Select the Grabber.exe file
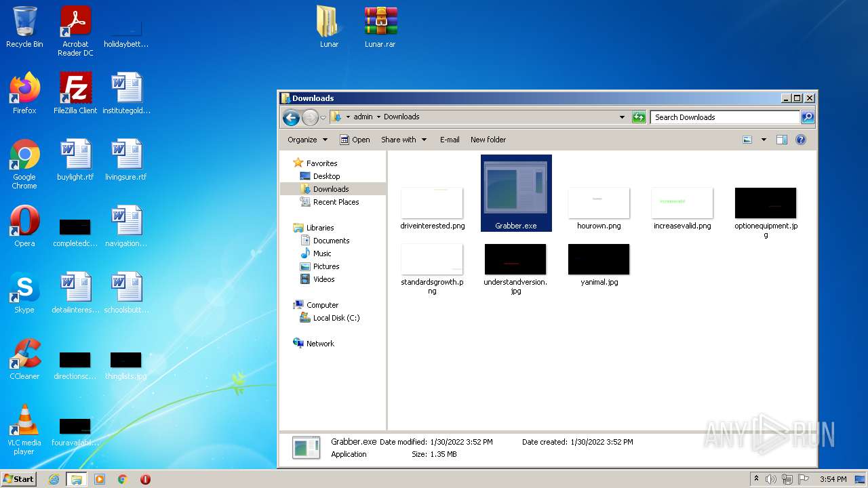 click(x=516, y=193)
